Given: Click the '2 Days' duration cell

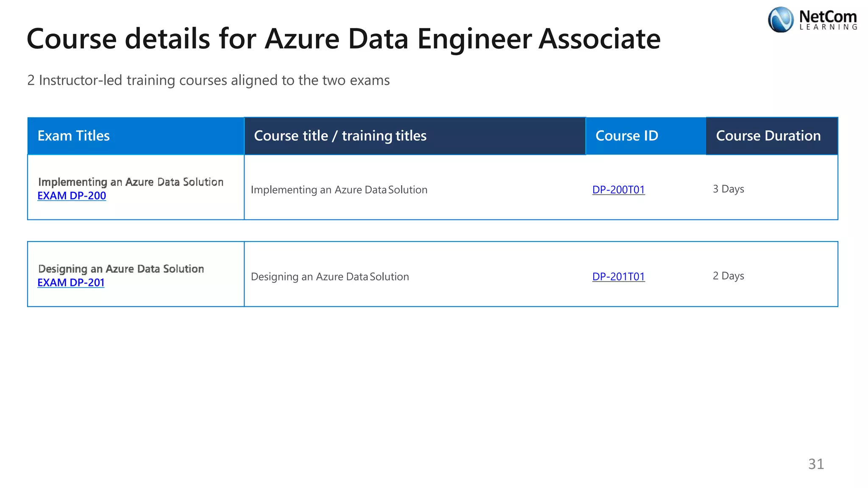Looking at the screenshot, I should (728, 276).
